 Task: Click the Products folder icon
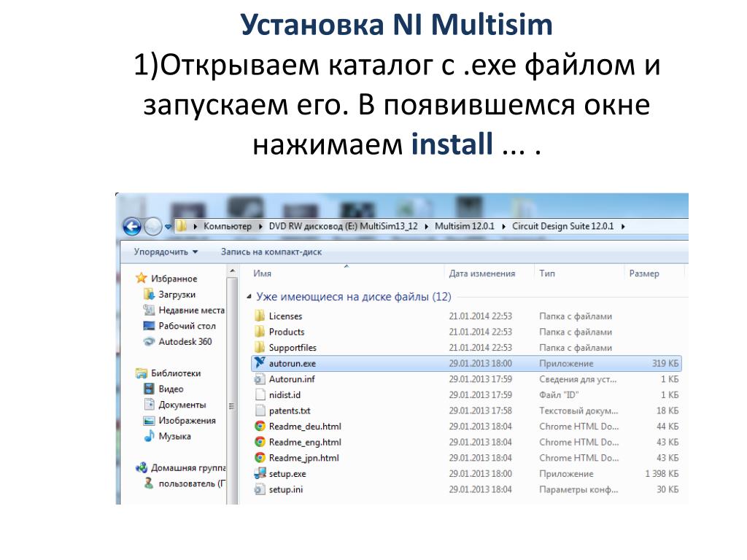tap(260, 332)
